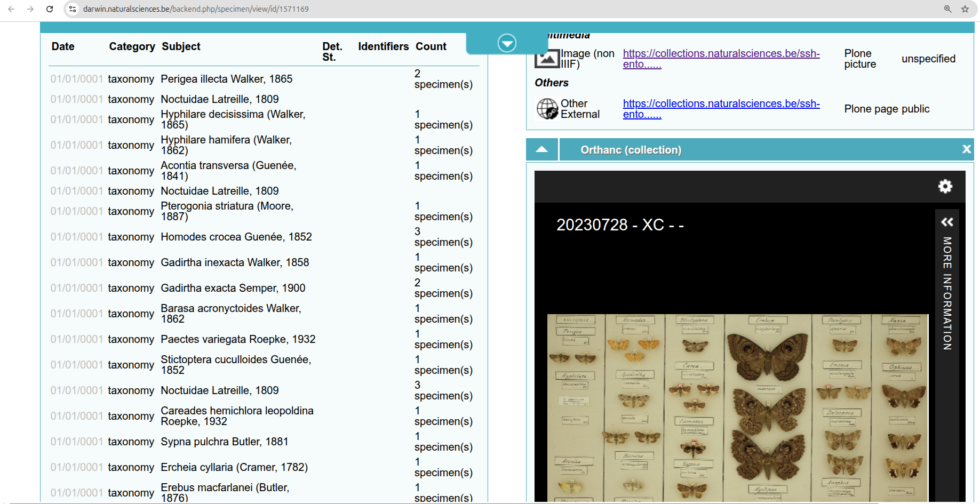Select Barasa acronyctoides Walker, 1862 row
Image resolution: width=980 pixels, height=504 pixels.
[x=264, y=314]
